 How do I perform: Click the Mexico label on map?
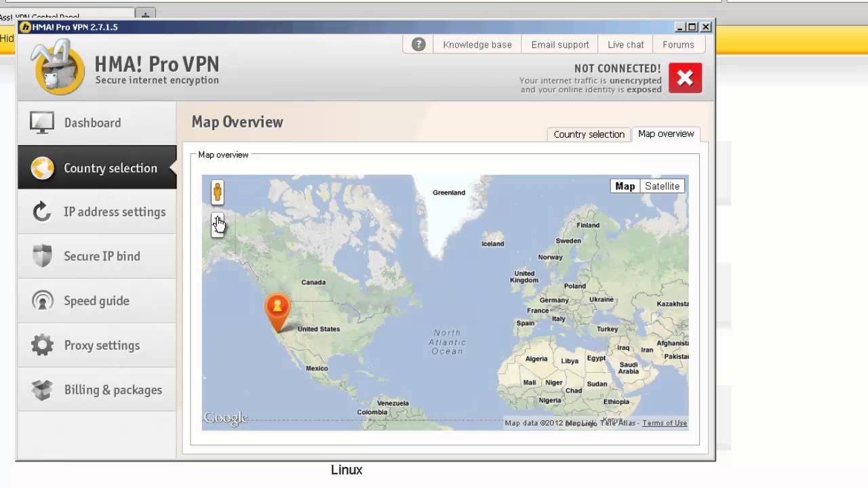point(317,369)
